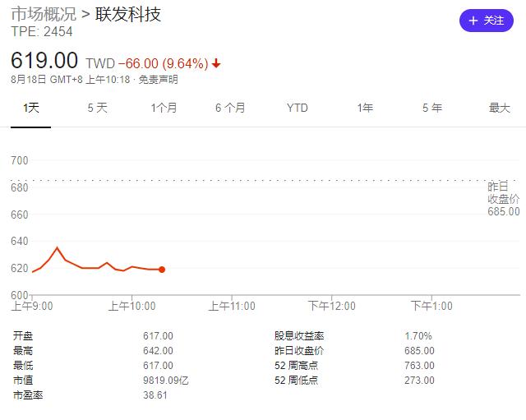
Task: Switch to the 6个月 range tab
Action: pos(230,108)
